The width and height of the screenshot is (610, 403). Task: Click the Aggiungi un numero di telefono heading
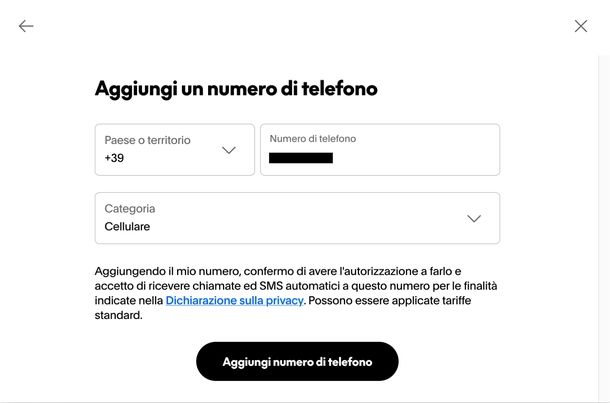(236, 88)
